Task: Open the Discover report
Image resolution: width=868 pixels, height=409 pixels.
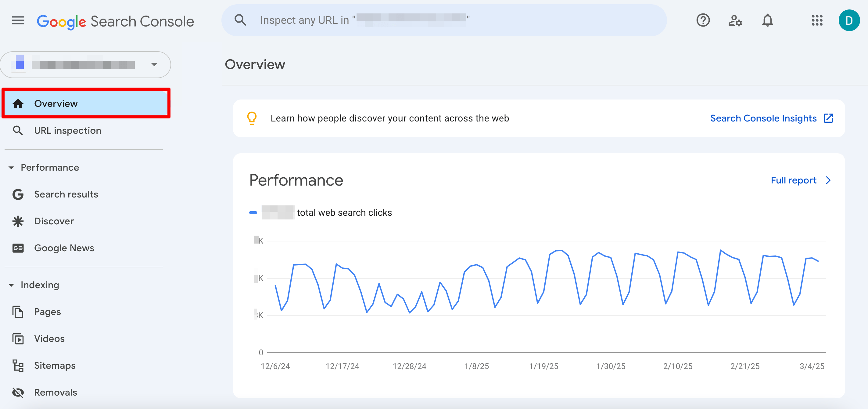Action: pos(54,221)
